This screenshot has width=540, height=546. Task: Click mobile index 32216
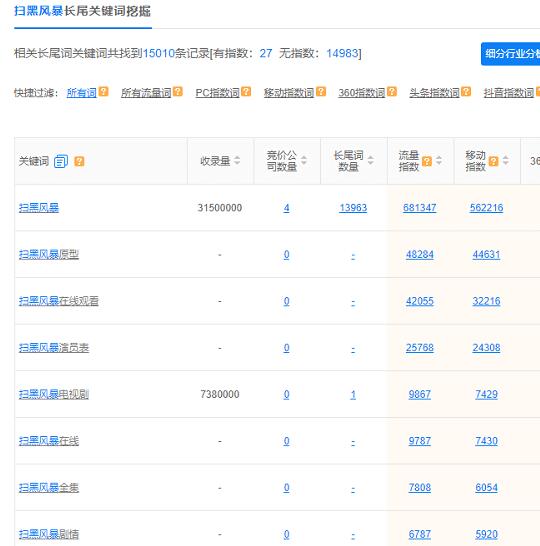pyautogui.click(x=486, y=301)
